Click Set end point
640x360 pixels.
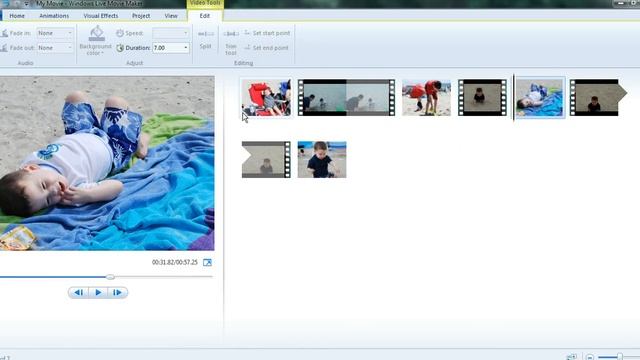click(x=266, y=48)
